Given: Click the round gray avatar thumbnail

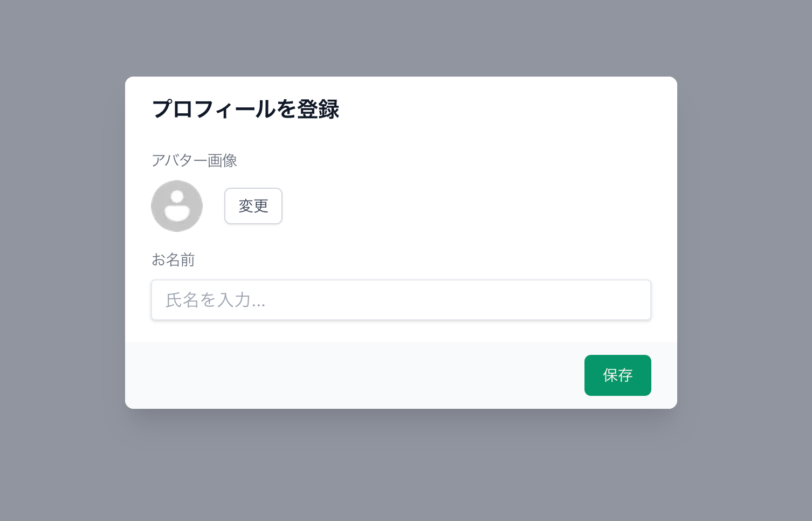Looking at the screenshot, I should point(177,206).
